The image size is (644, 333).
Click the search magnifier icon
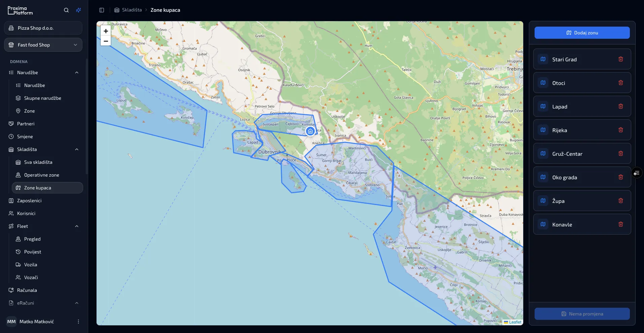coord(66,10)
